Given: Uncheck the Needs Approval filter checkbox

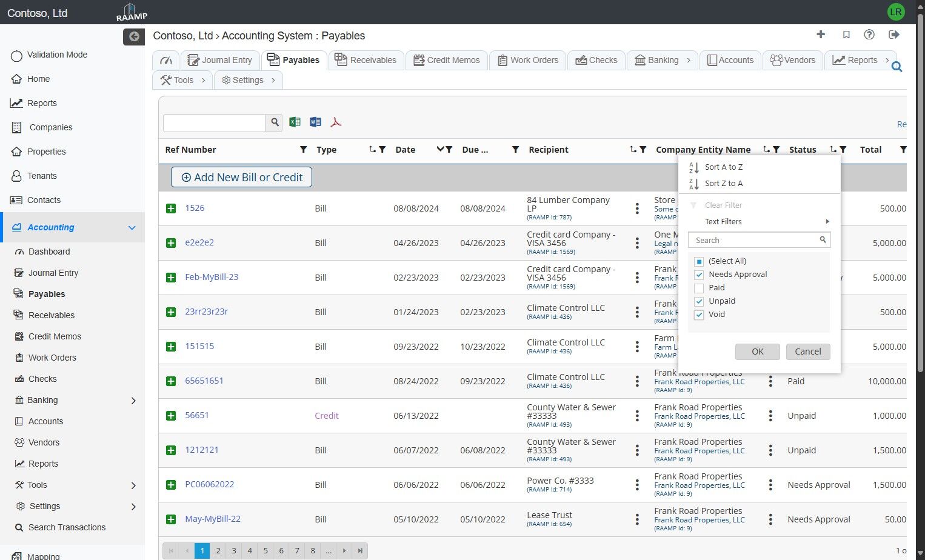Looking at the screenshot, I should [x=699, y=275].
